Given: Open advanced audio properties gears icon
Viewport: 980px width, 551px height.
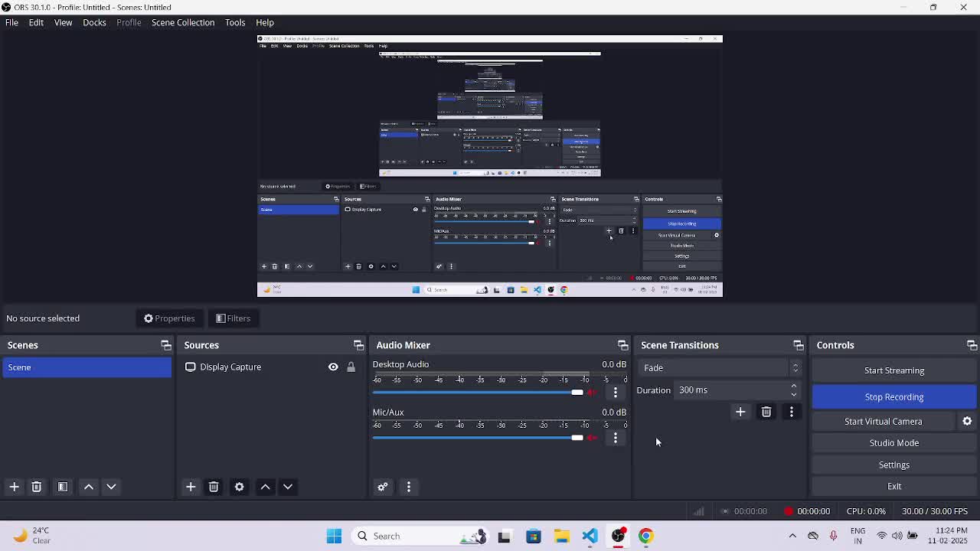Looking at the screenshot, I should tap(383, 487).
